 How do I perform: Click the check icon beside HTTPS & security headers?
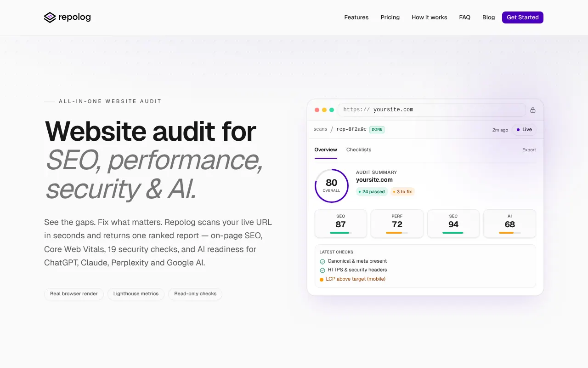[322, 270]
